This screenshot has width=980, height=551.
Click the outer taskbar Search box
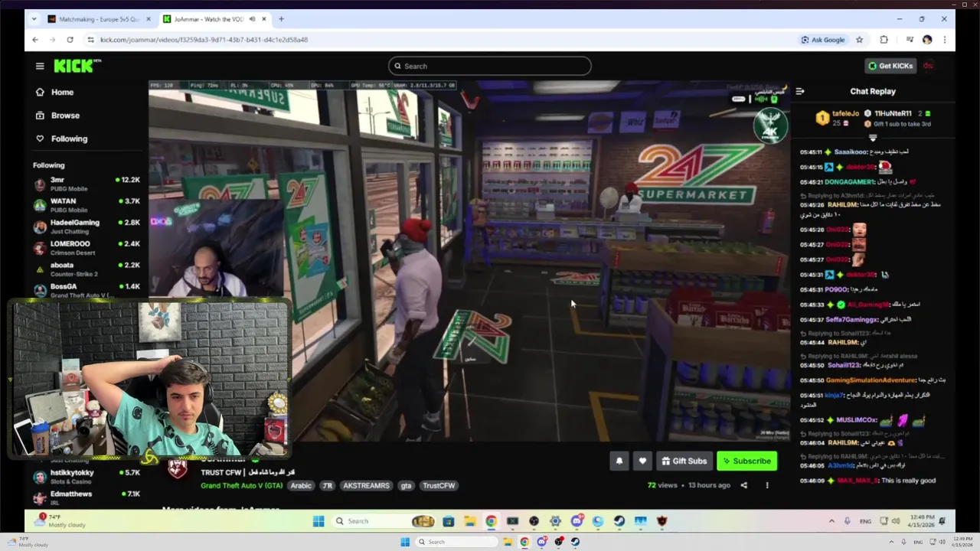456,542
